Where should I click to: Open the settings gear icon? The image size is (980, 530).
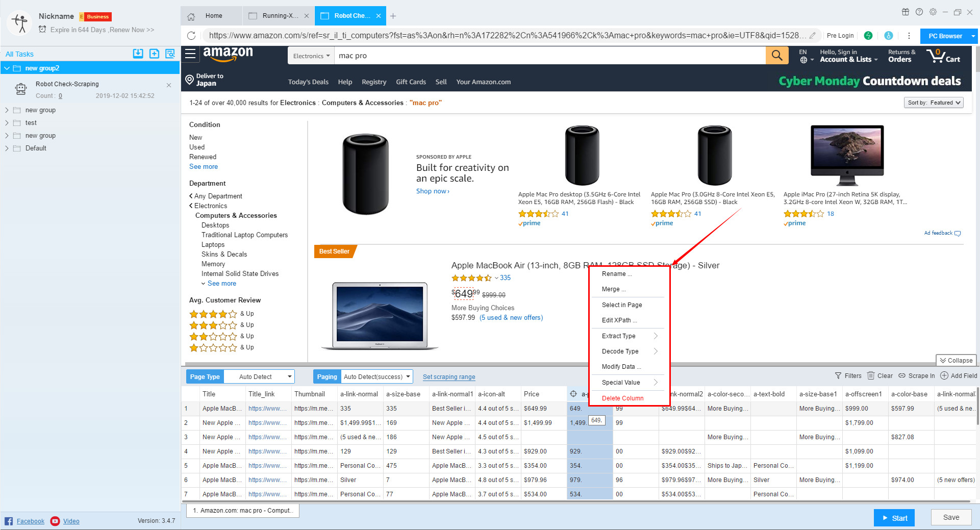pos(933,12)
